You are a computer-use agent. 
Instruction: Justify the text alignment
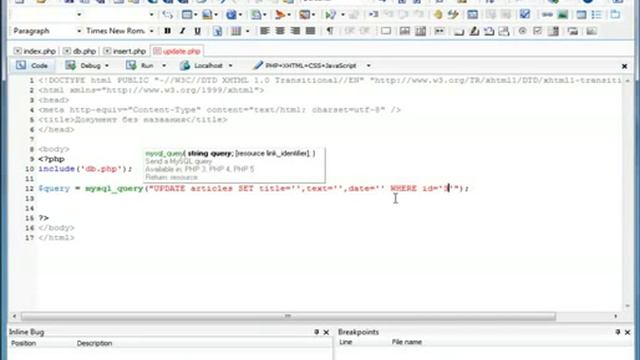click(311, 31)
